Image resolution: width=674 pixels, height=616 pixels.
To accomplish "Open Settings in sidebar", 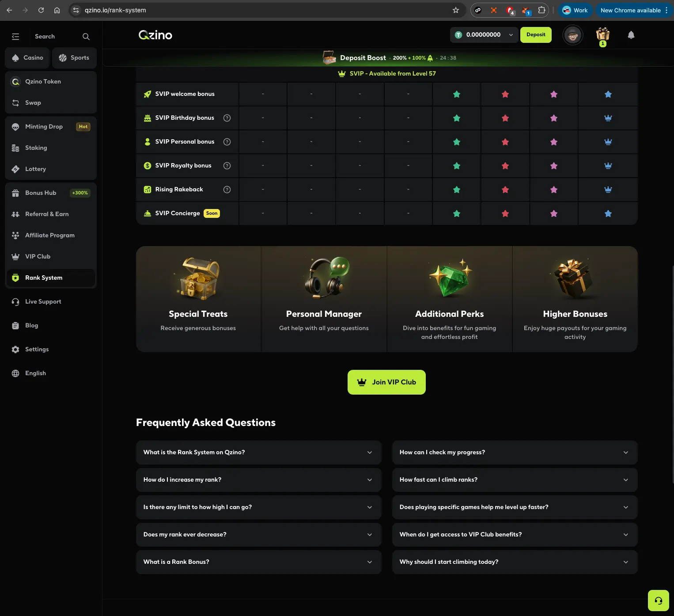I will (x=51, y=350).
